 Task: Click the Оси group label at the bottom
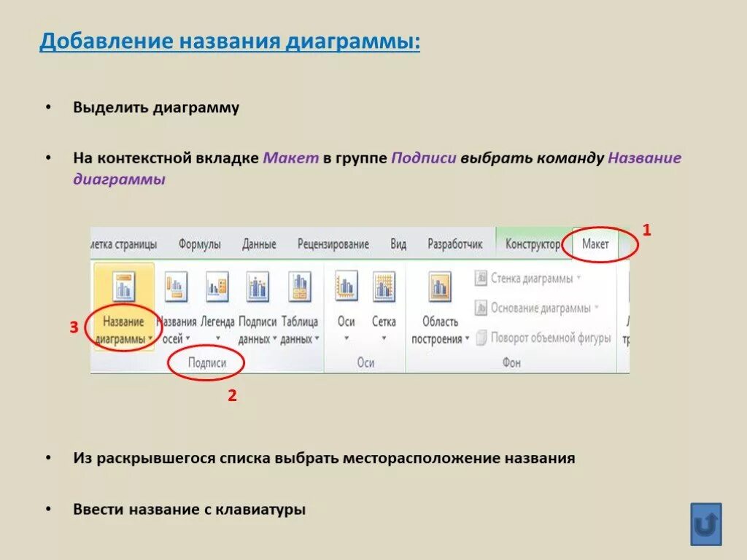click(365, 363)
